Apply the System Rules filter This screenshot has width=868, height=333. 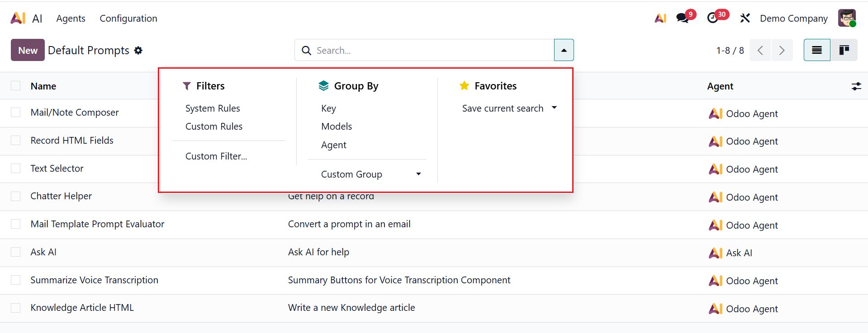(213, 108)
